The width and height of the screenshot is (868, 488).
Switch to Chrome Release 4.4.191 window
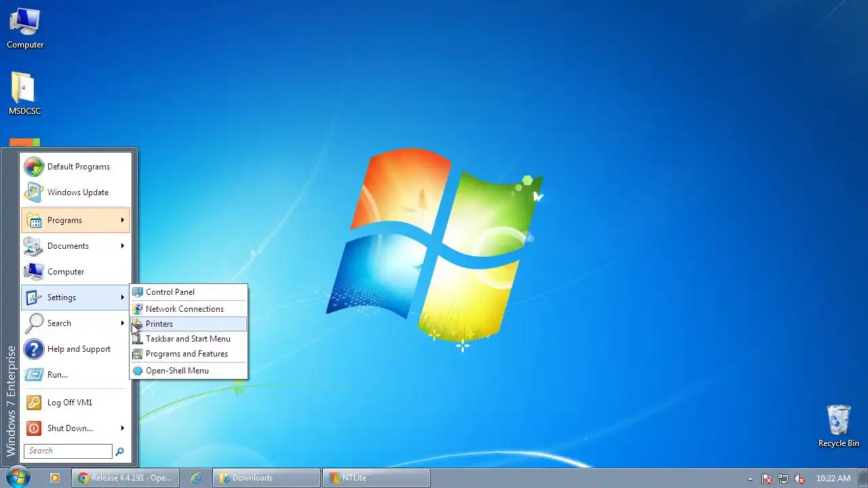(x=125, y=478)
